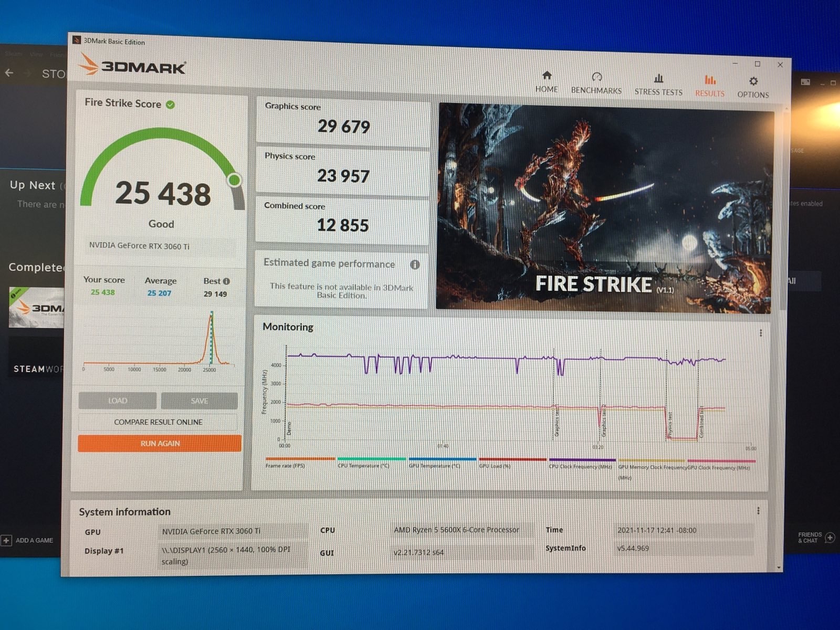Click the stress tests bar chart icon

658,79
